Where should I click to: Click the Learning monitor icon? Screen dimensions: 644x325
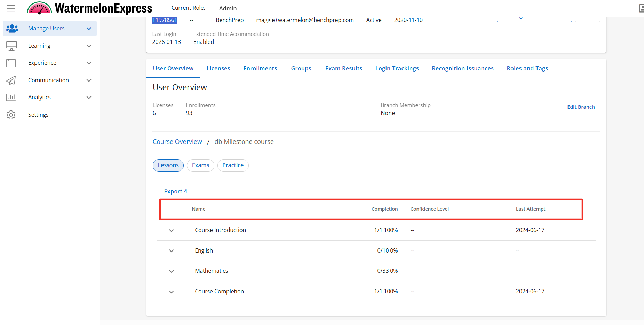(11, 46)
